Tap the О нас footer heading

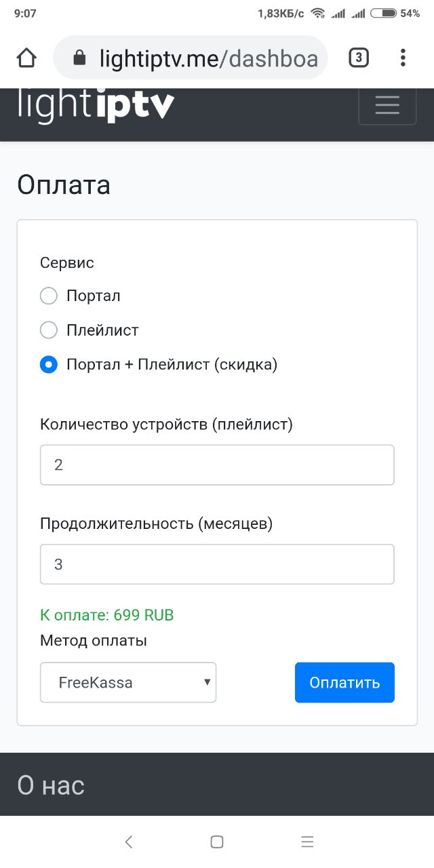pyautogui.click(x=51, y=785)
